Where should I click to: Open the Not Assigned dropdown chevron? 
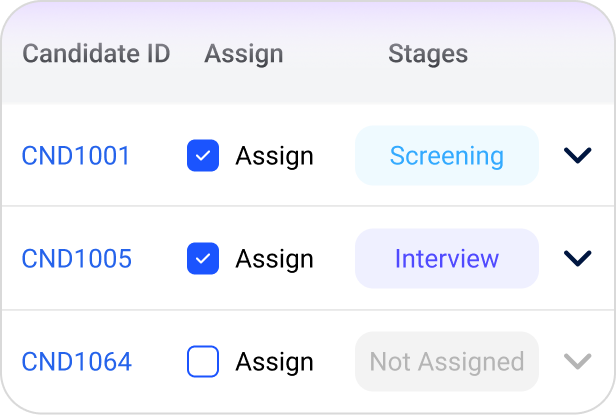pos(577,362)
